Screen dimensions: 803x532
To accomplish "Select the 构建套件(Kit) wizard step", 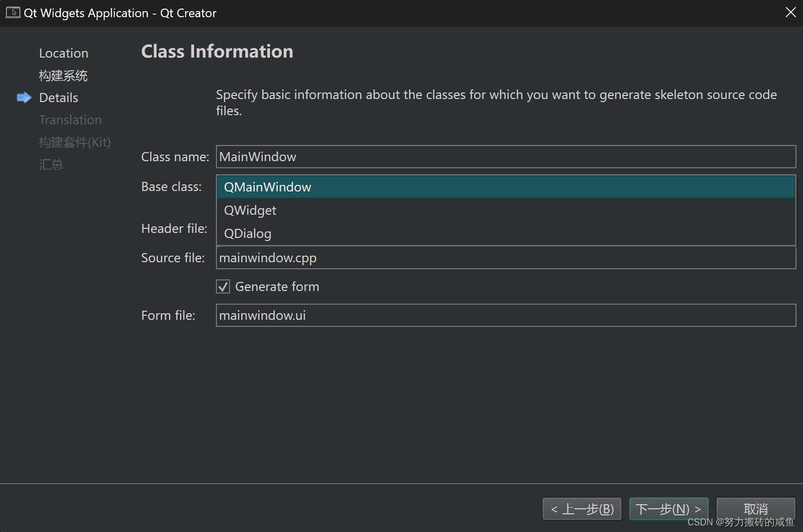I will (75, 142).
